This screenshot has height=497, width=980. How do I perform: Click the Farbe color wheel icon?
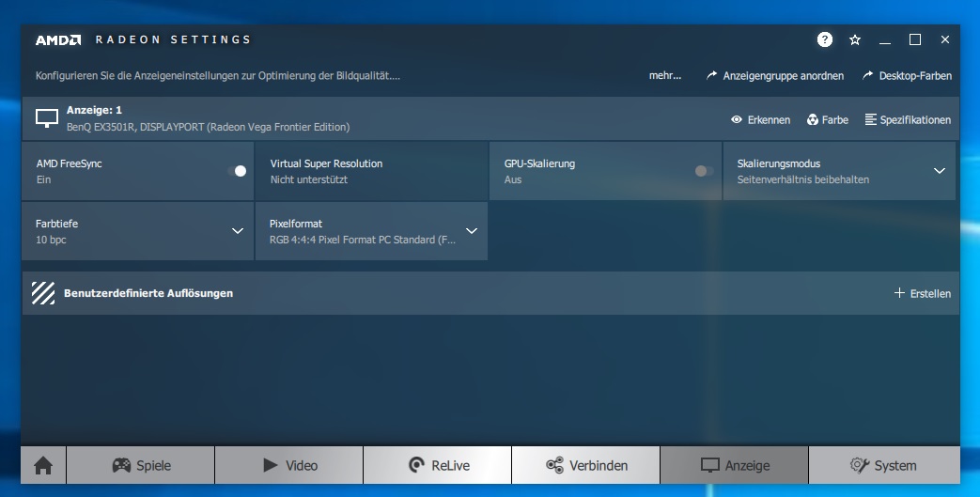coord(813,119)
